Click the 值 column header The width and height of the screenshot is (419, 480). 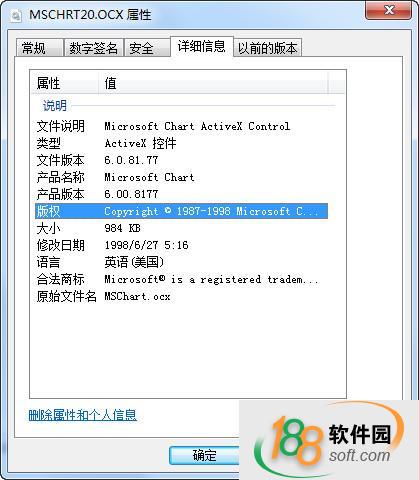pyautogui.click(x=213, y=83)
